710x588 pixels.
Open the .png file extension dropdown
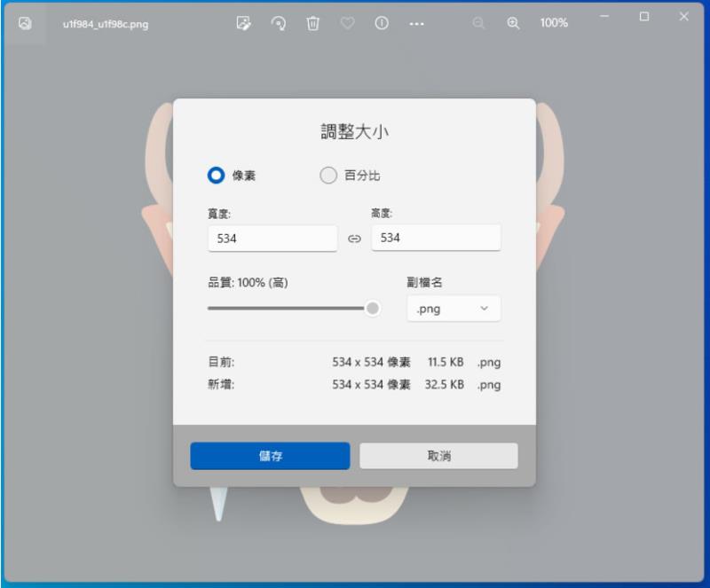454,309
